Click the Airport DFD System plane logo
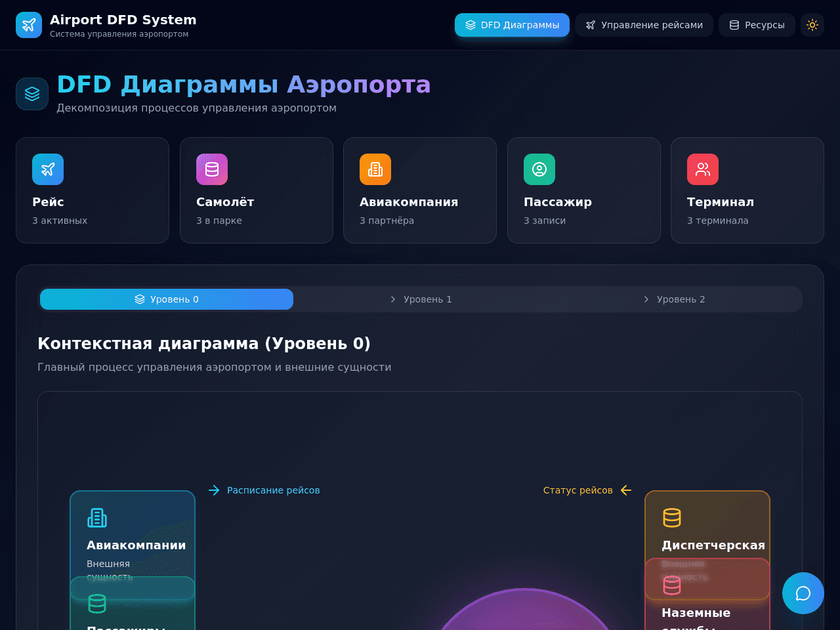The width and height of the screenshot is (840, 630). coord(29,25)
